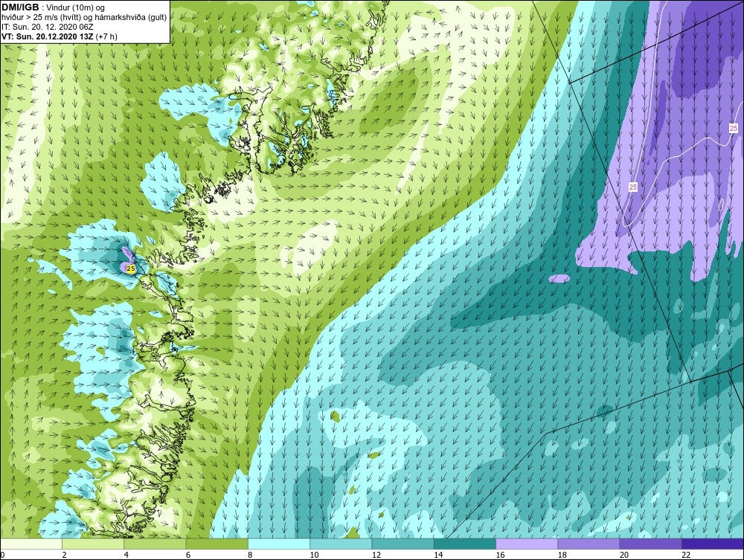
Task: Select the 10–12 m/s light teal legend swatch
Action: [341, 544]
